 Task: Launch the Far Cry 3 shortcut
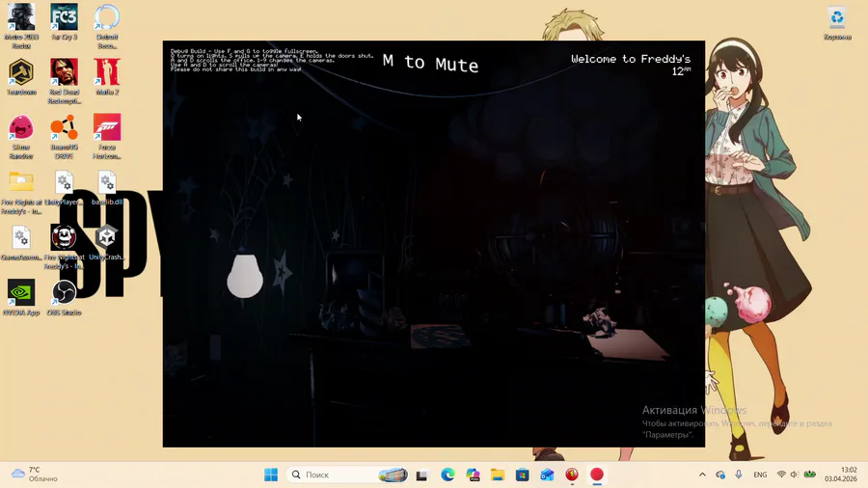point(65,22)
